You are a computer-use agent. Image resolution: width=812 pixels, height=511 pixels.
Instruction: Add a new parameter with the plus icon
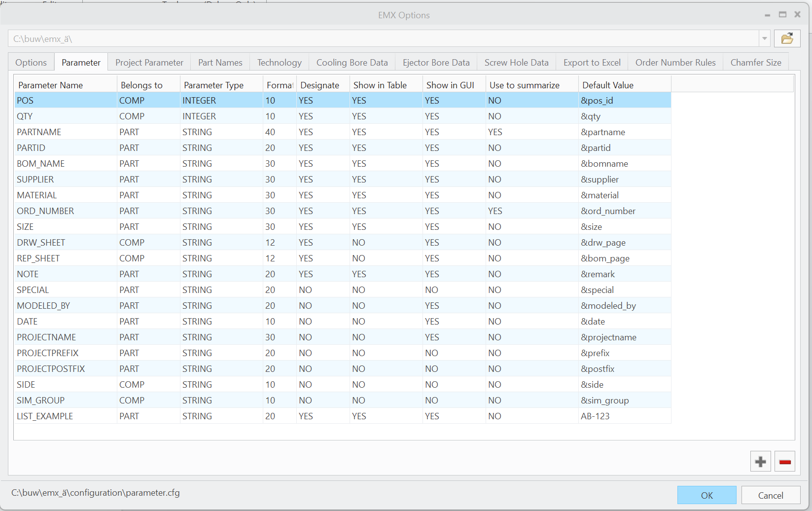click(760, 461)
